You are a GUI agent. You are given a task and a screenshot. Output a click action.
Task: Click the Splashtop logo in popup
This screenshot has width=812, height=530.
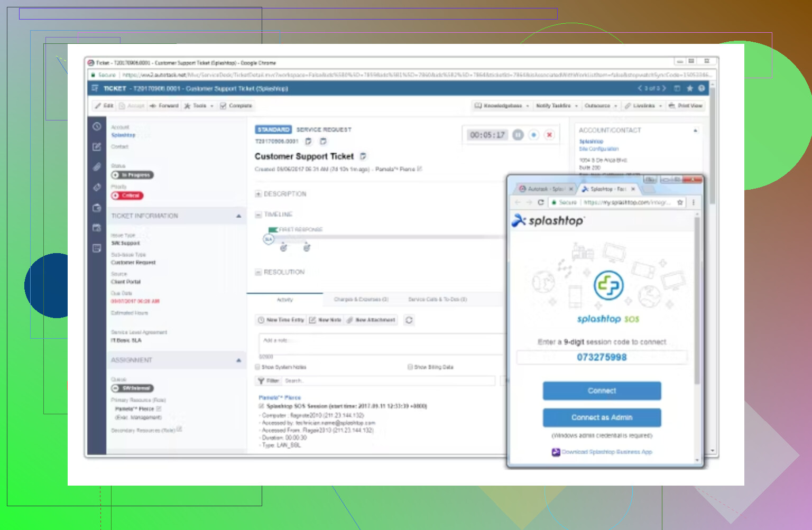tap(548, 220)
